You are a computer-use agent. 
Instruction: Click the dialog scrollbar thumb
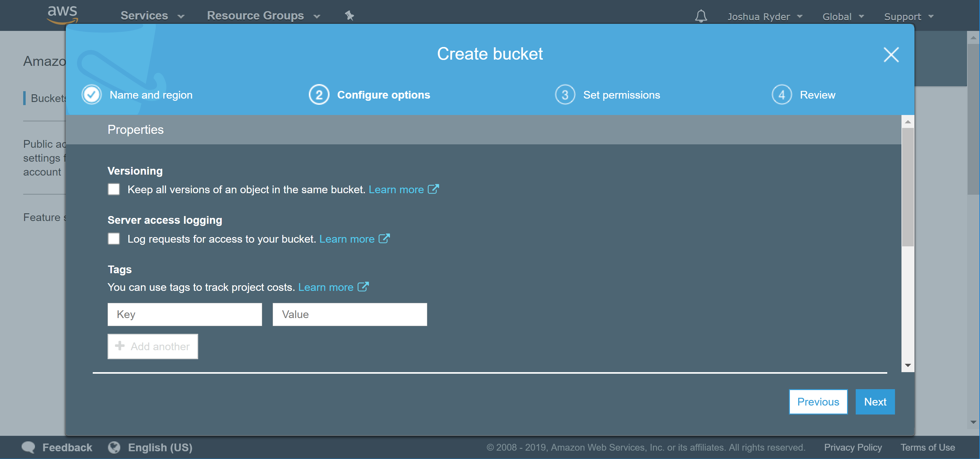[x=908, y=187]
